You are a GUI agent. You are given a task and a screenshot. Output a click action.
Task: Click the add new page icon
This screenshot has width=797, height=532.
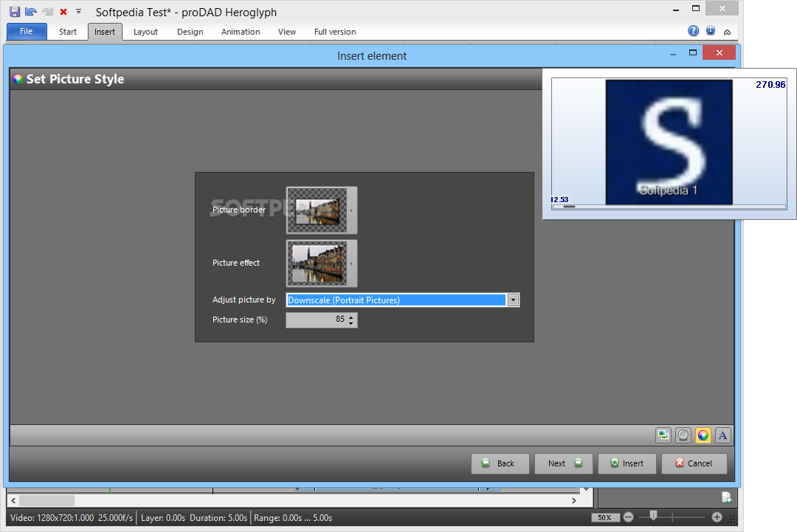click(x=726, y=497)
